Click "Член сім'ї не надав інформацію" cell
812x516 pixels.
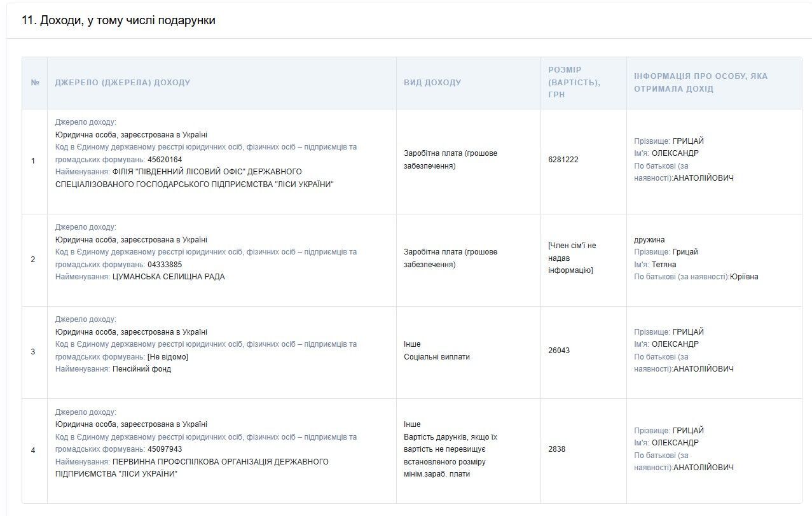pos(572,258)
